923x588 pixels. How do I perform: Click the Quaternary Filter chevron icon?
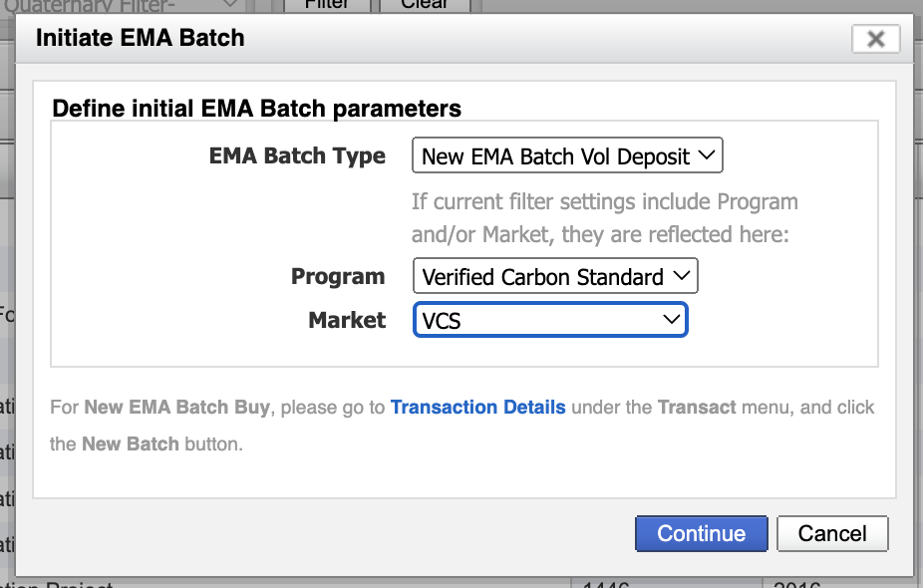(x=227, y=5)
